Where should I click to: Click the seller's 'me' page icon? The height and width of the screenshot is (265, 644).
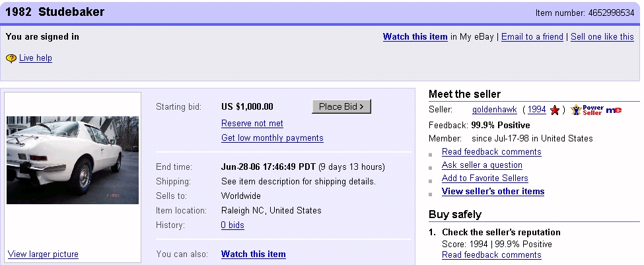pos(614,110)
